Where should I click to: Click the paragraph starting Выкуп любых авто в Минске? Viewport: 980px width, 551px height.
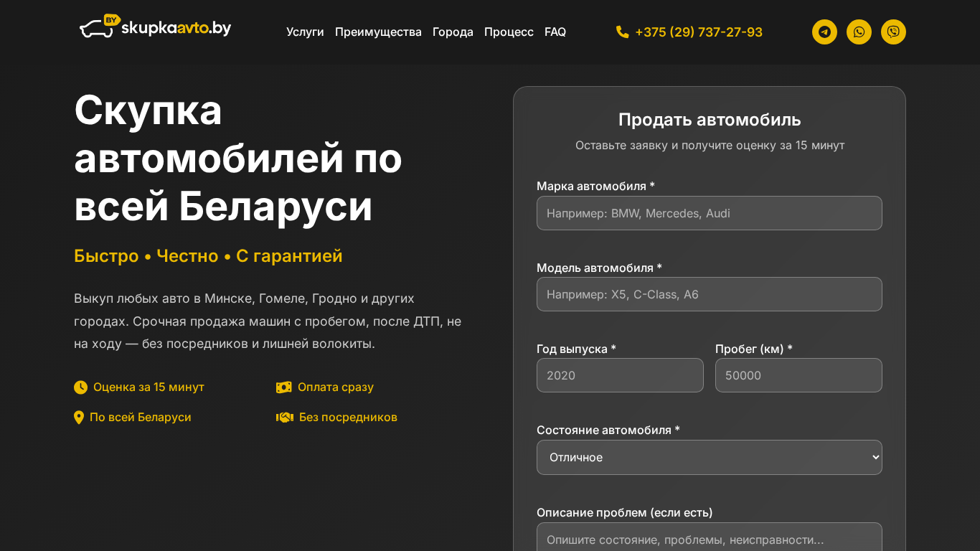coord(268,321)
